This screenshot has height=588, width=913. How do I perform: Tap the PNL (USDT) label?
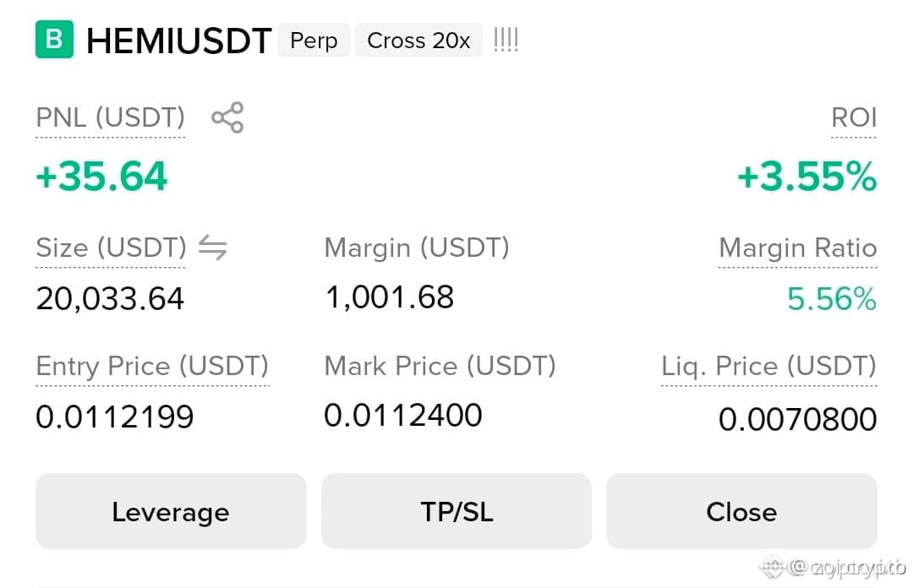pyautogui.click(x=110, y=117)
